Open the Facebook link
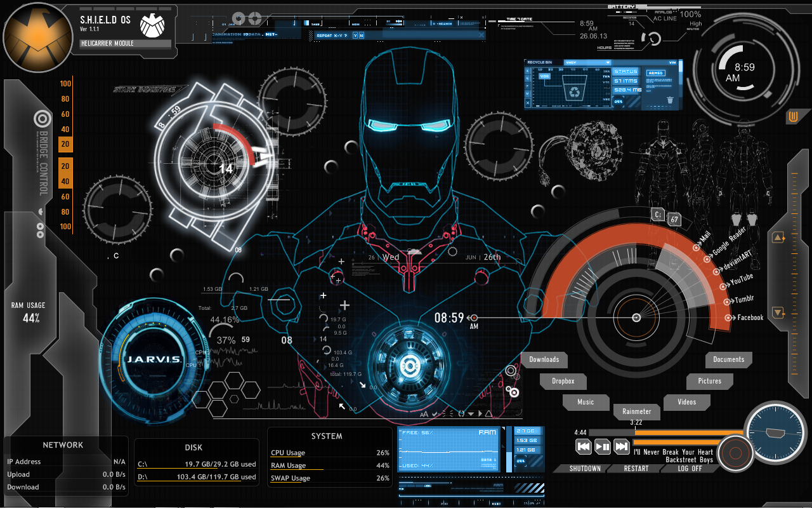812x508 pixels. tap(750, 317)
